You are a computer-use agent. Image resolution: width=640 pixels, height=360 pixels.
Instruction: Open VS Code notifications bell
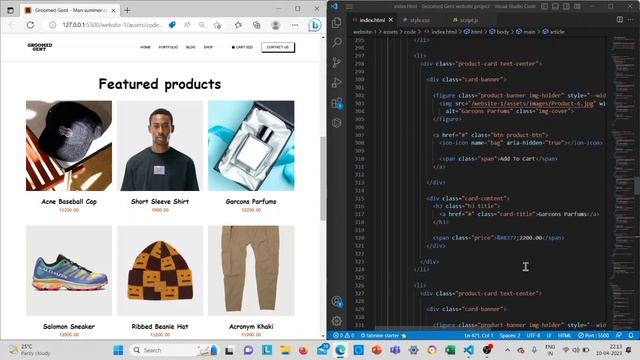(x=631, y=336)
